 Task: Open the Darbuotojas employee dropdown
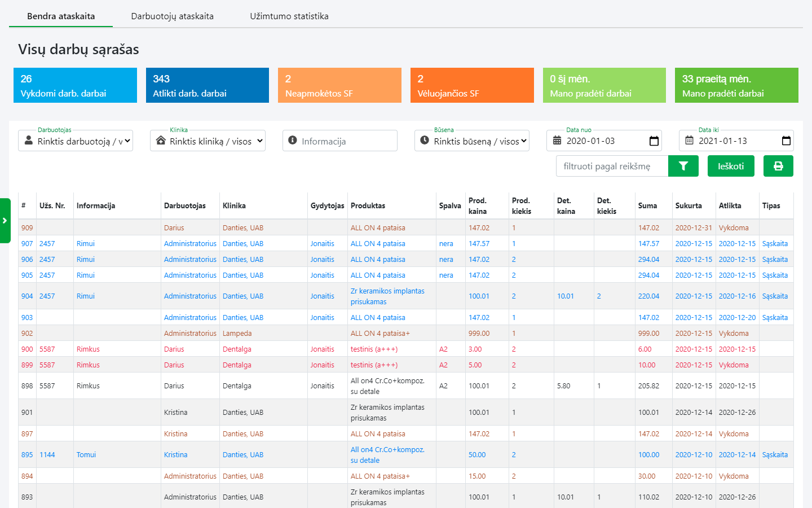click(76, 141)
